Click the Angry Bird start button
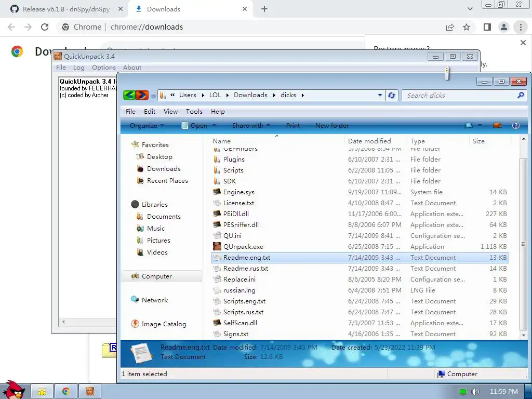 point(14,390)
